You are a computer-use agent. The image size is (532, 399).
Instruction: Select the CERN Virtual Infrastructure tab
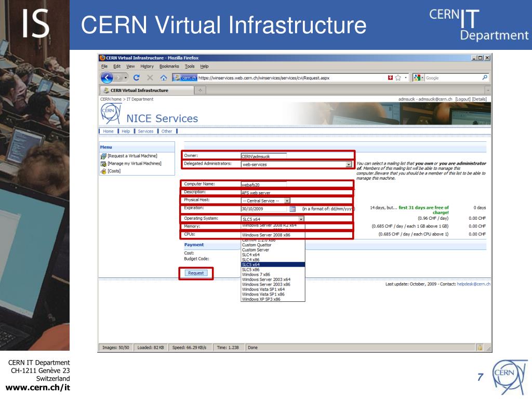click(x=147, y=90)
